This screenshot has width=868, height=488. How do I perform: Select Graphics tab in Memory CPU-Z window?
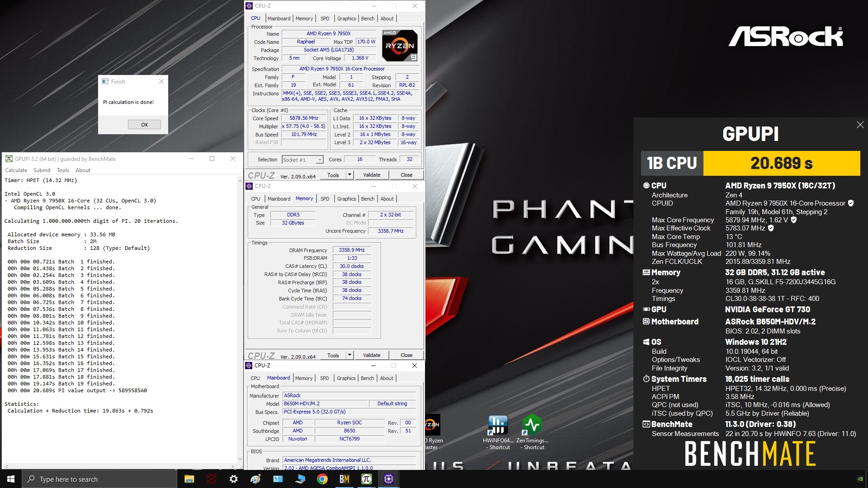[346, 199]
